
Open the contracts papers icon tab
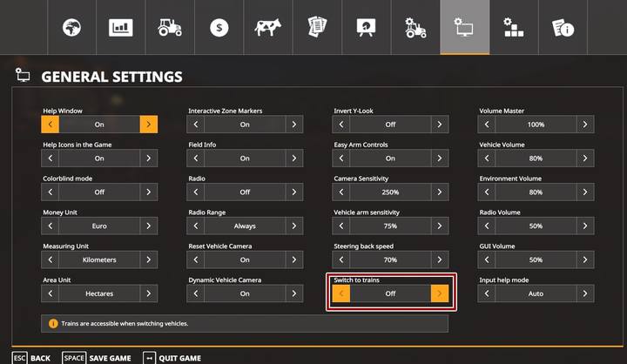(317, 27)
